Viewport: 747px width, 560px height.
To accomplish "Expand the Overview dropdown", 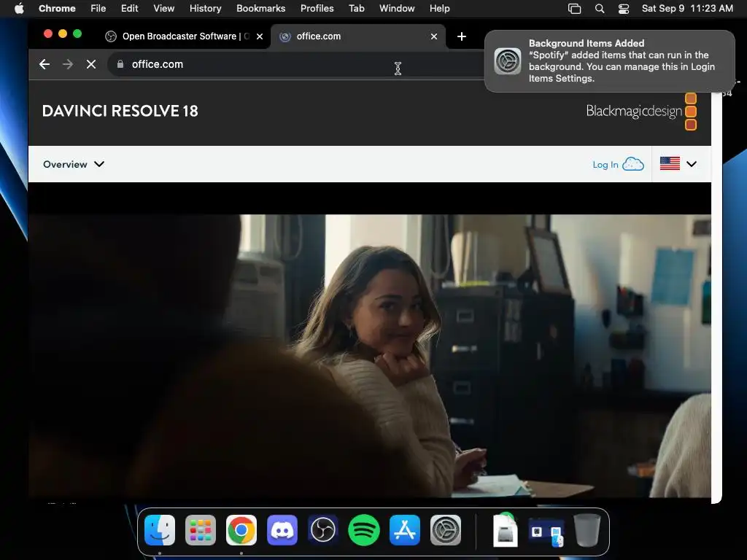I will point(74,164).
